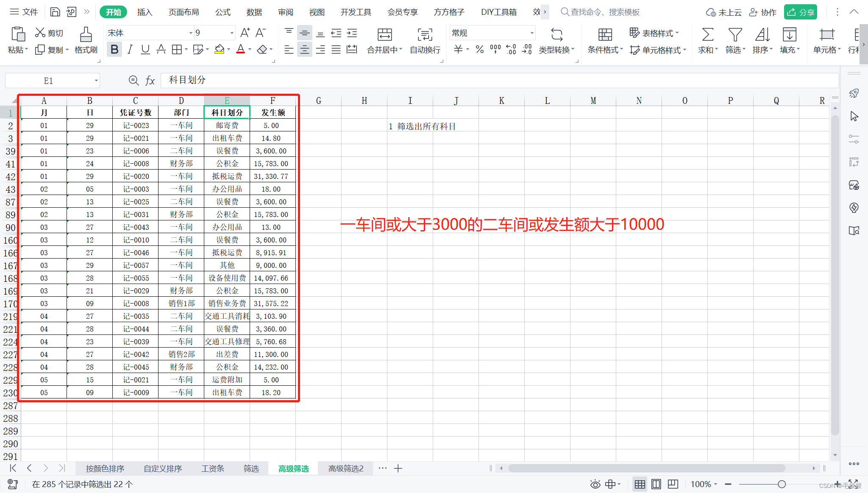Viewport: 868px width, 493px height.
Task: Click the percent style icon
Action: click(479, 50)
